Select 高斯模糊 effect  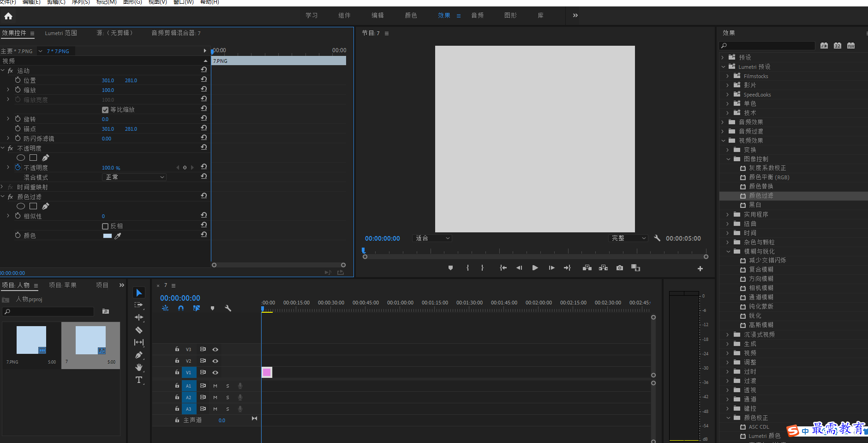(761, 325)
